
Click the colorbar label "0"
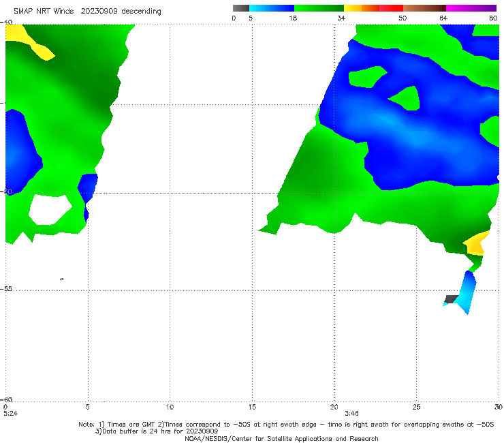point(234,18)
